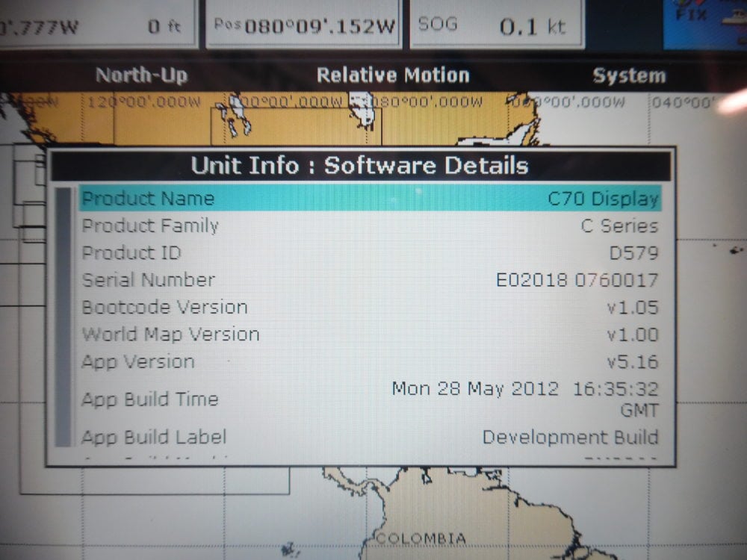Screen dimensions: 747x560
Task: Click the SOG 0.1 kt data box
Action: point(497,25)
